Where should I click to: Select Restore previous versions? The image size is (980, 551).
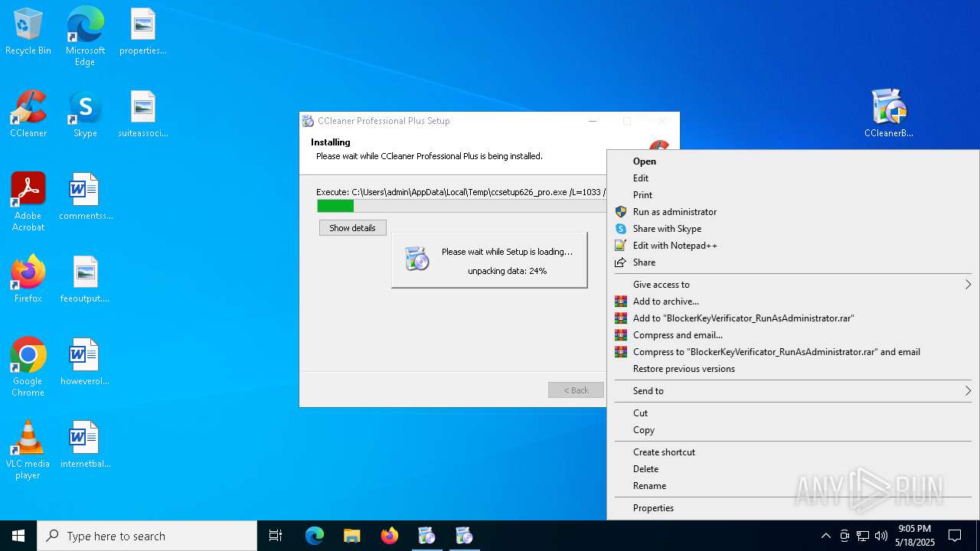click(x=792, y=369)
